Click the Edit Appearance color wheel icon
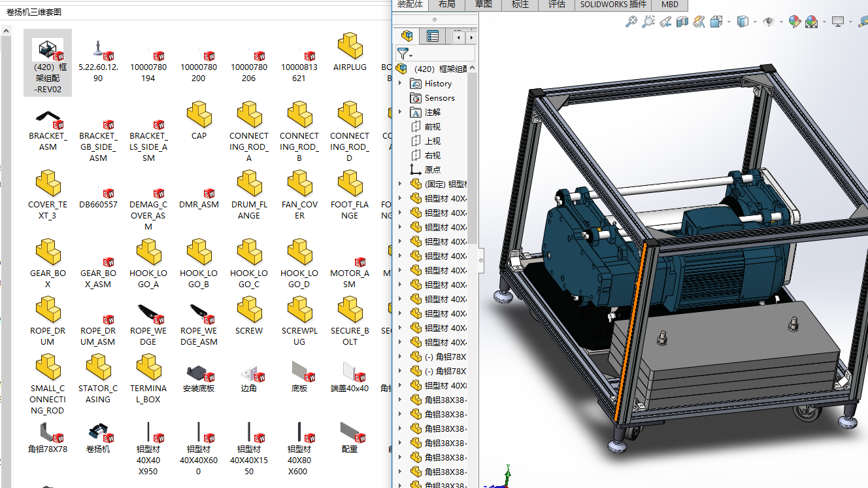 794,22
